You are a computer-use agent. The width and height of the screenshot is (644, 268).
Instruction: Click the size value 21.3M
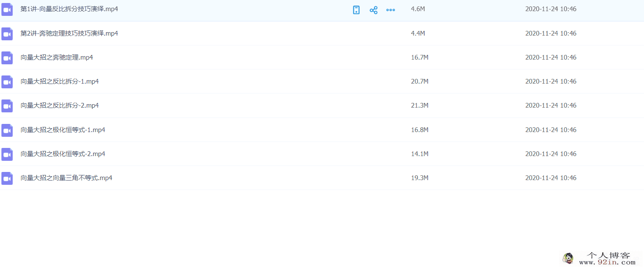coord(420,105)
